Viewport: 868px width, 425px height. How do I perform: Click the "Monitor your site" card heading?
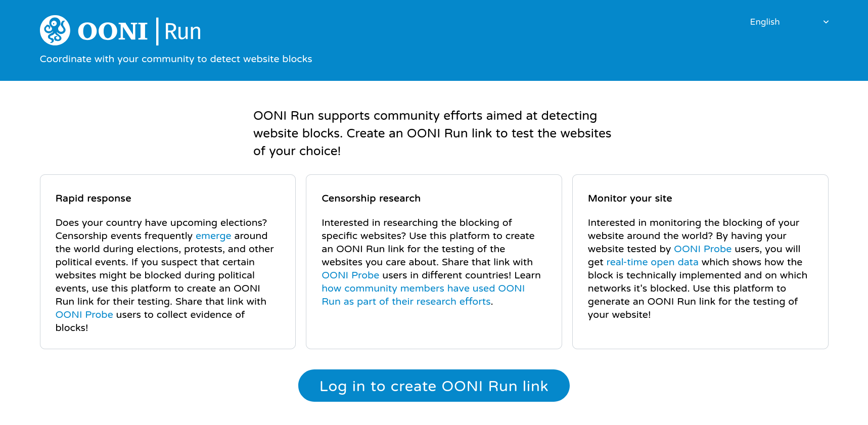pos(629,199)
